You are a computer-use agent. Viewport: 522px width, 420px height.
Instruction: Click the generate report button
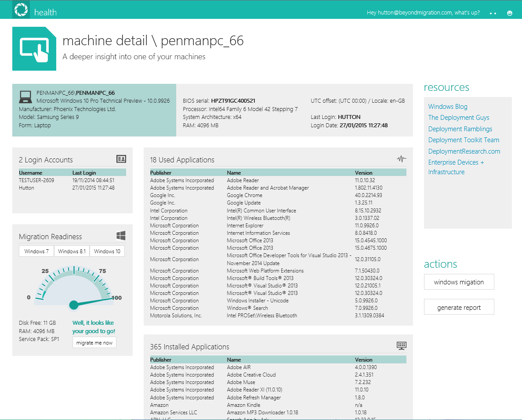pyautogui.click(x=459, y=307)
